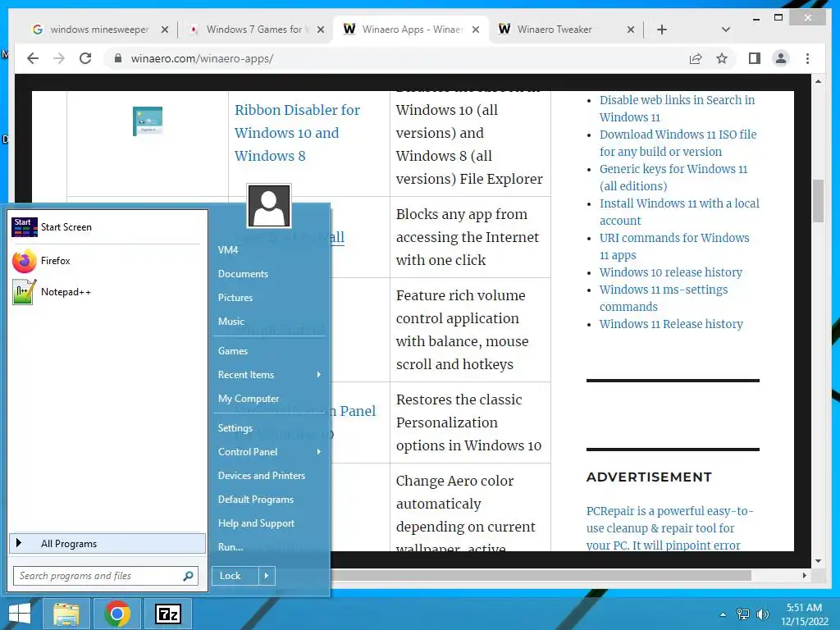The width and height of the screenshot is (840, 630).
Task: Open Games from start menu
Action: click(232, 351)
